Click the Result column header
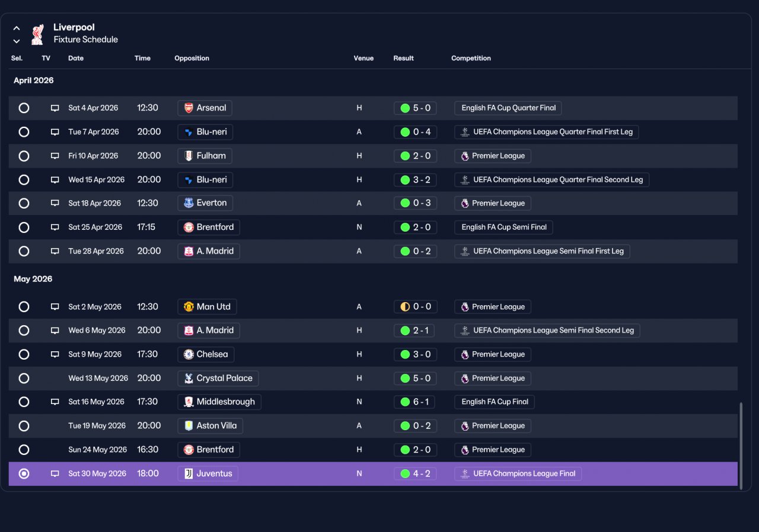759x532 pixels. [403, 58]
